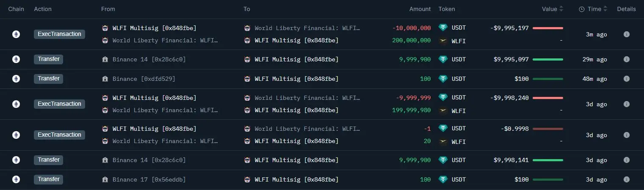Image resolution: width=644 pixels, height=190 pixels.
Task: Open details info icon for 3m ago transaction
Action: [x=626, y=34]
